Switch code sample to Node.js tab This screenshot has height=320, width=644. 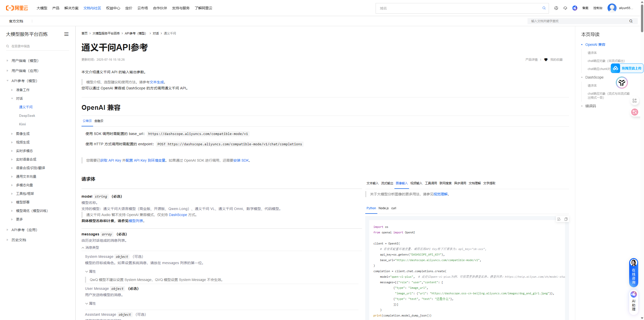(x=384, y=208)
